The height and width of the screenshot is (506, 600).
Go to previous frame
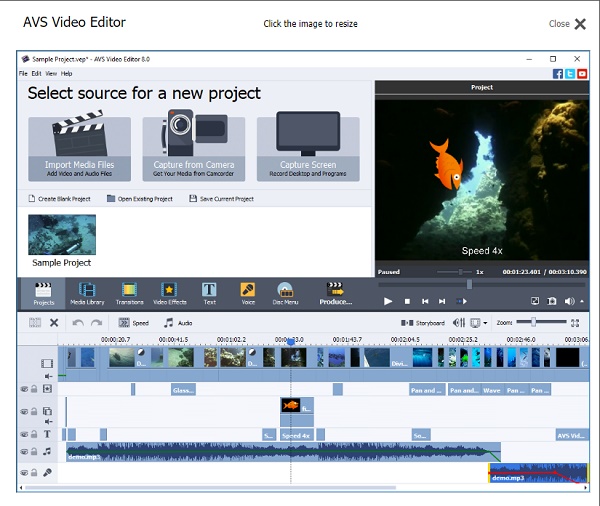coord(425,301)
